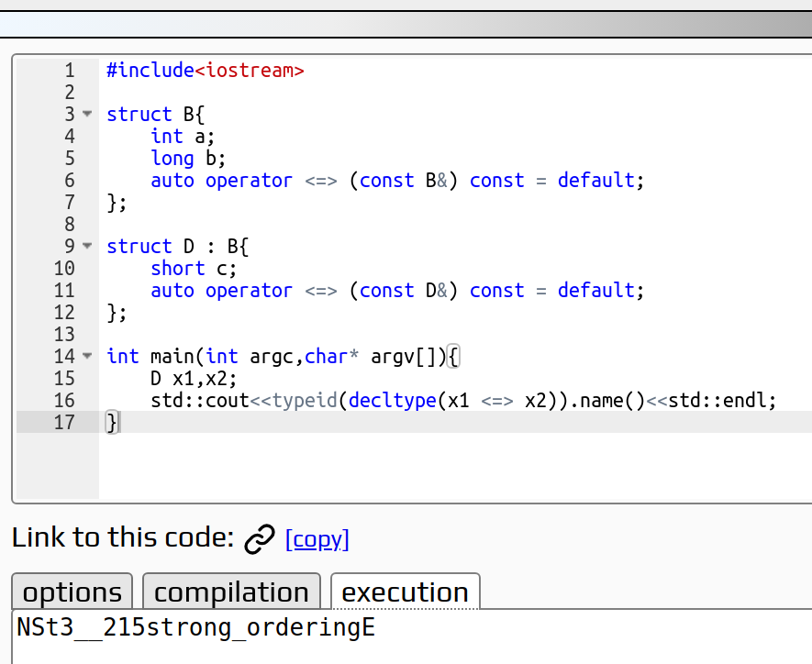Click the #include<iostream> line
Screen dimensions: 812x664
pos(206,70)
